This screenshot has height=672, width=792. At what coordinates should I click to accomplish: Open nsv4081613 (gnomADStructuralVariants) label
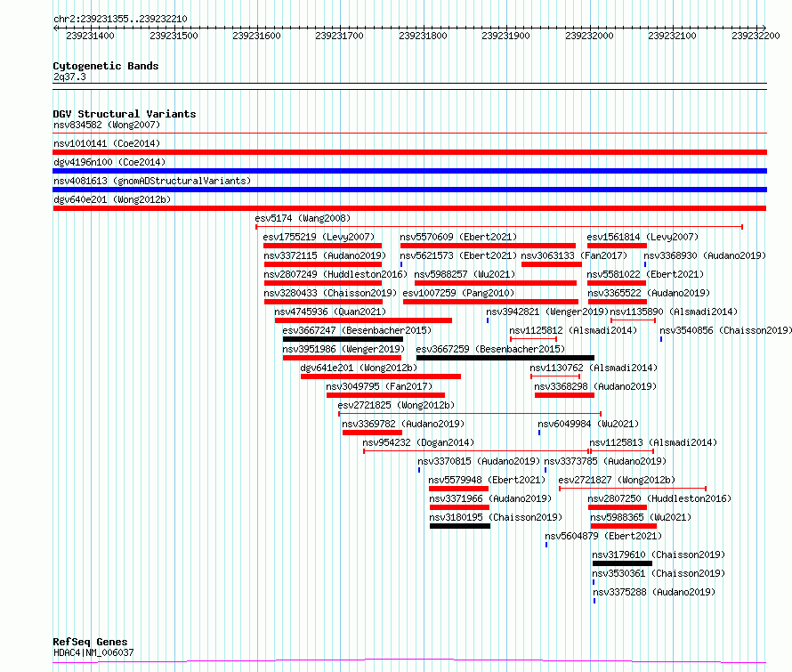pos(152,181)
